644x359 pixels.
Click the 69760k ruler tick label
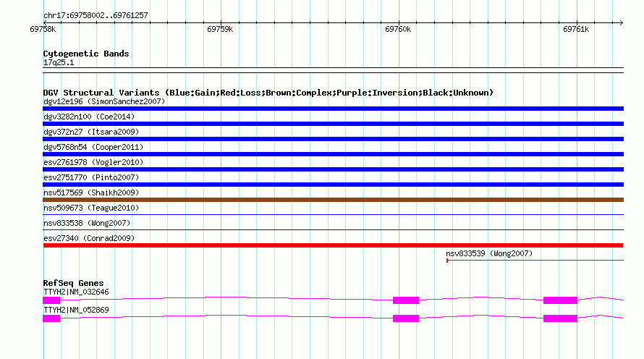click(x=398, y=29)
